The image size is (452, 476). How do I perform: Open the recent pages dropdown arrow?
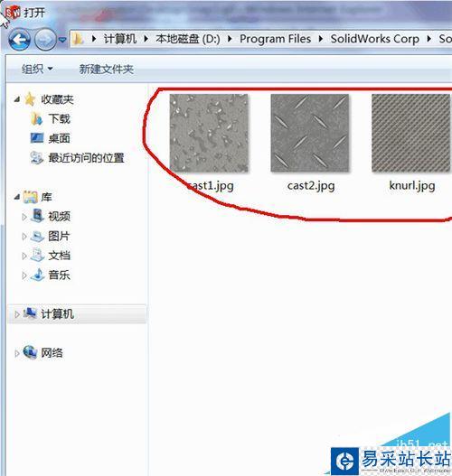pos(62,40)
